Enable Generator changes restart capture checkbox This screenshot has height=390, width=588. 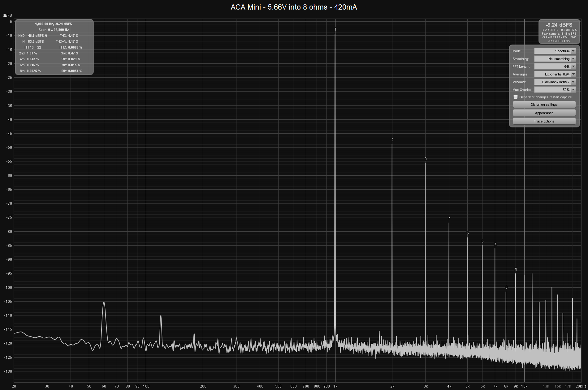pos(516,97)
